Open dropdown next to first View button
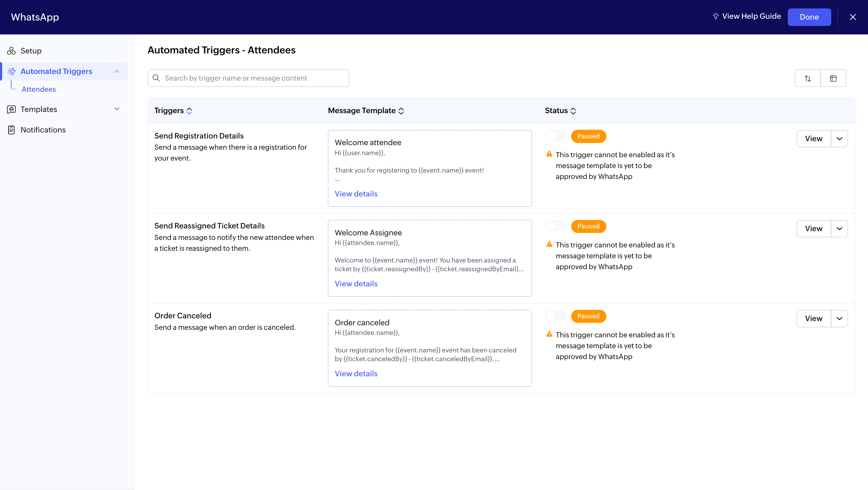868x490 pixels. tap(839, 138)
